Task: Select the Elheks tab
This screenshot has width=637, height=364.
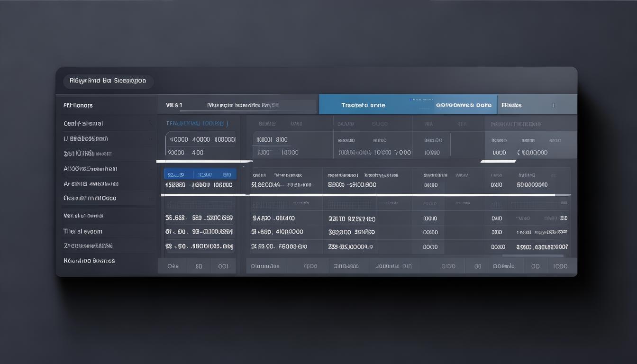Action: coord(511,105)
